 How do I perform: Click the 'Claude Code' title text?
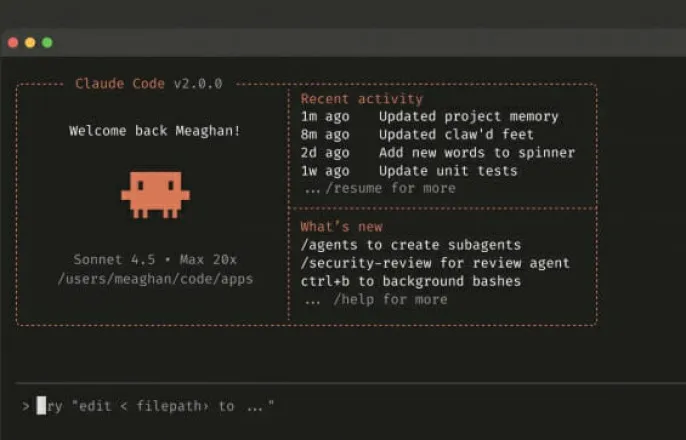point(120,84)
